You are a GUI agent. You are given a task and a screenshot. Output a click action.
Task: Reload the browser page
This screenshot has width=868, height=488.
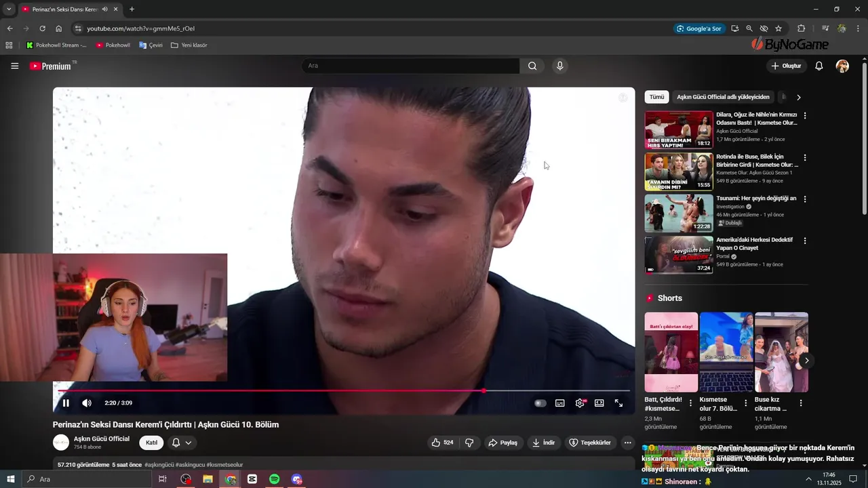(42, 28)
